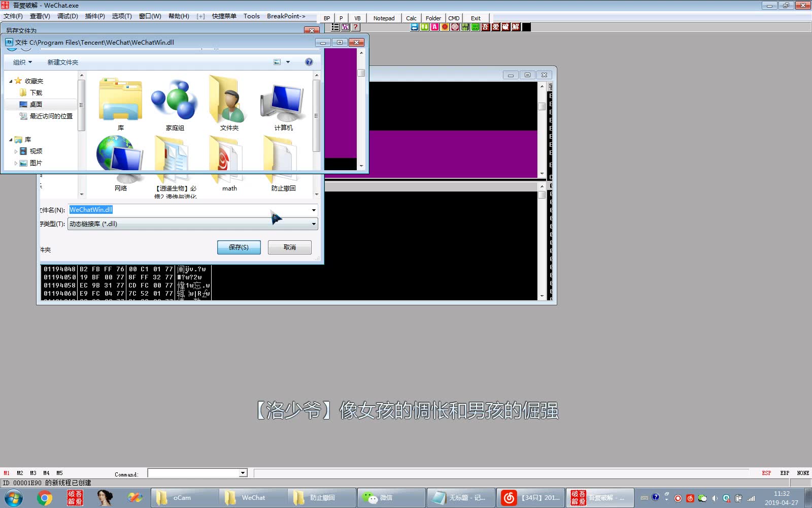Open the 文件(F) menu
The width and height of the screenshot is (812, 508).
pyautogui.click(x=13, y=16)
